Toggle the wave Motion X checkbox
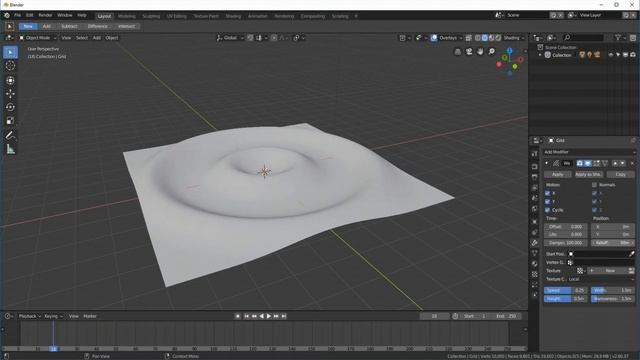The height and width of the screenshot is (360, 640). pos(547,193)
